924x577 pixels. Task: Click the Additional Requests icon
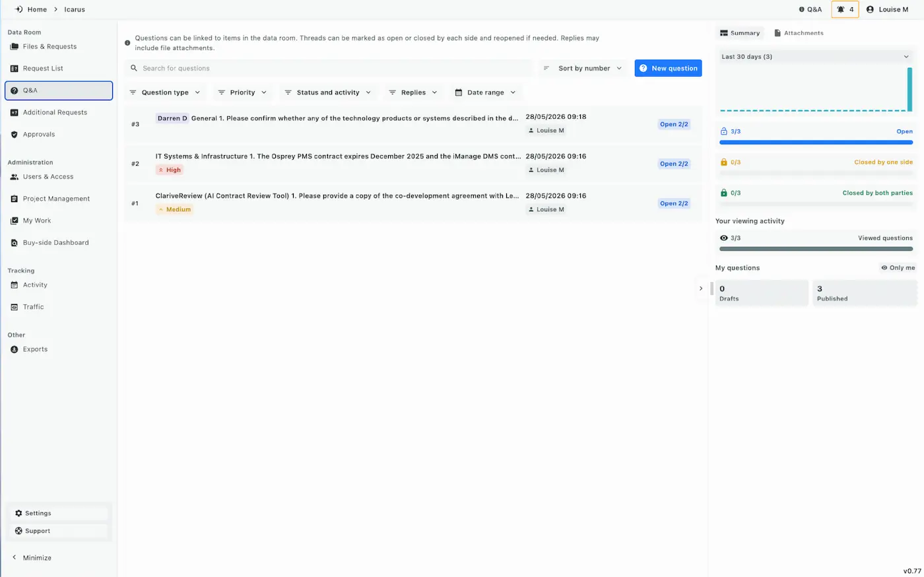coord(15,113)
